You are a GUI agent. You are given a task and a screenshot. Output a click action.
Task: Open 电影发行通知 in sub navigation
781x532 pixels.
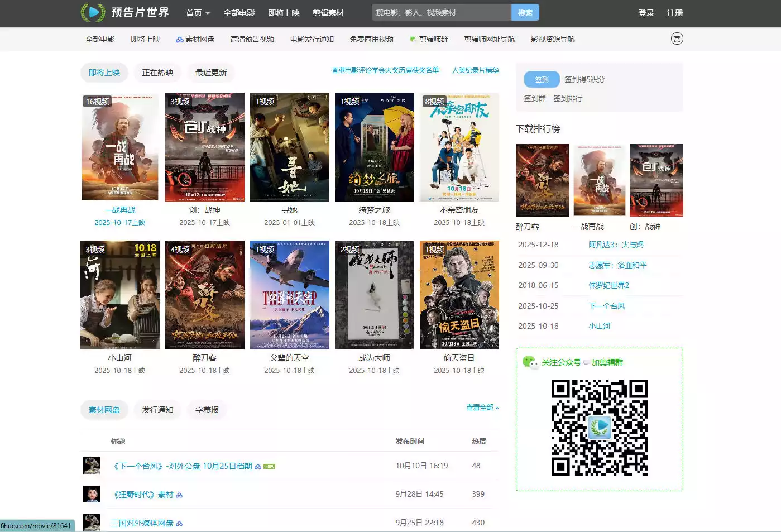(x=312, y=39)
